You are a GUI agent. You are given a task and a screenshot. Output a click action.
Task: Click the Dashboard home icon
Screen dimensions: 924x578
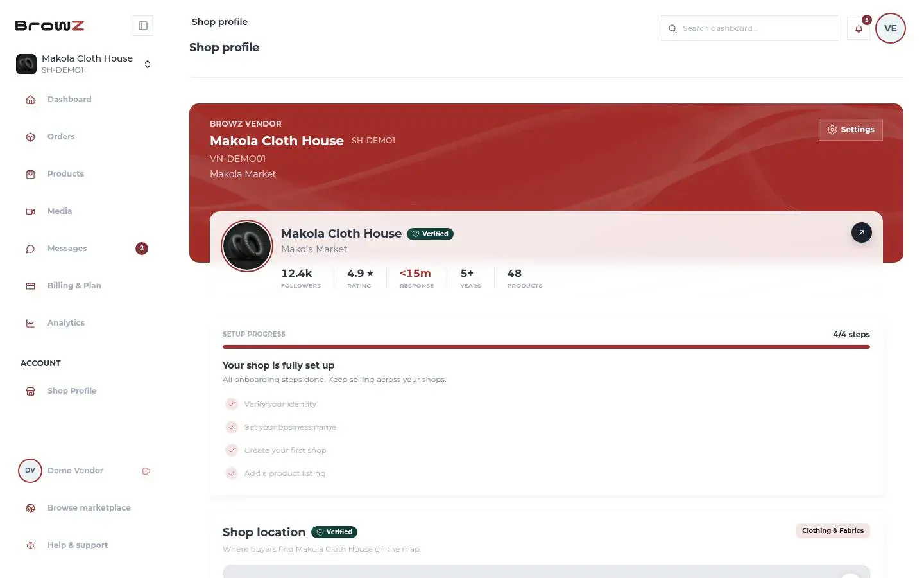point(30,100)
